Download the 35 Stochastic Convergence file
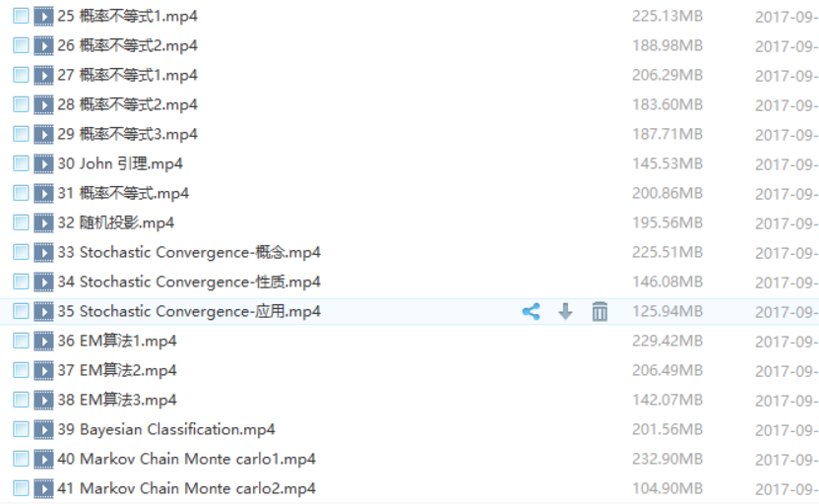Viewport: 819px width, 504px height. pos(565,312)
